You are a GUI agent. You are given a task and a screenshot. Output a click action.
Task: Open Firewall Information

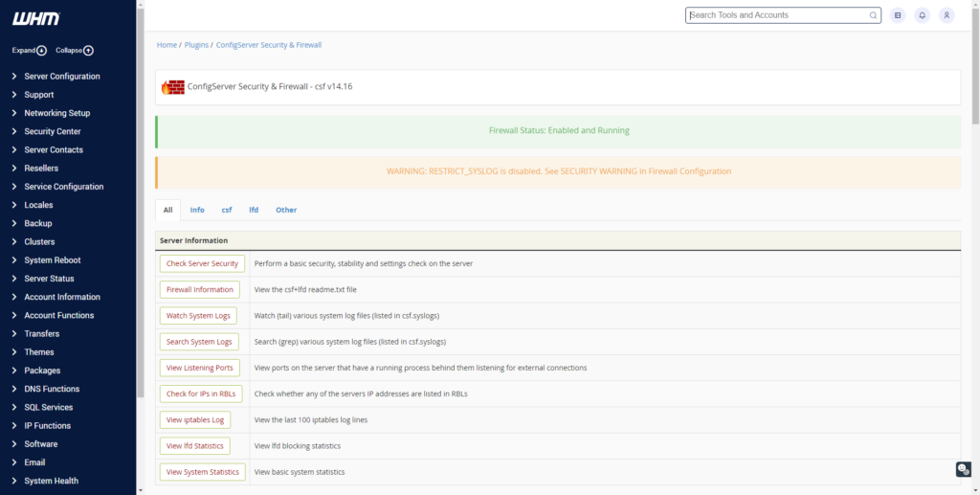[x=199, y=290]
